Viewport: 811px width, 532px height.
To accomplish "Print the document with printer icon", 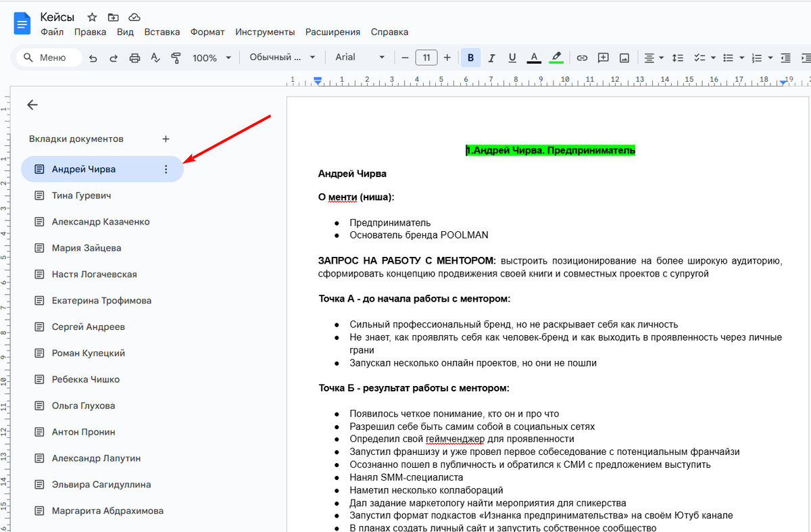I will (134, 58).
